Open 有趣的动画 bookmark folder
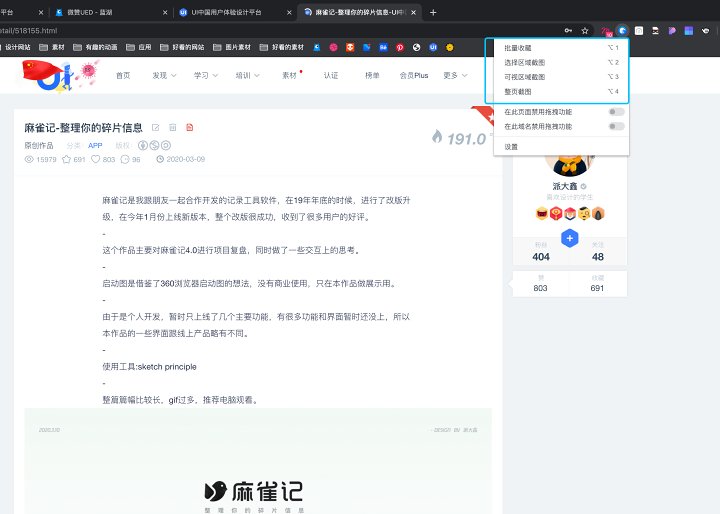720x514 pixels. [x=96, y=47]
